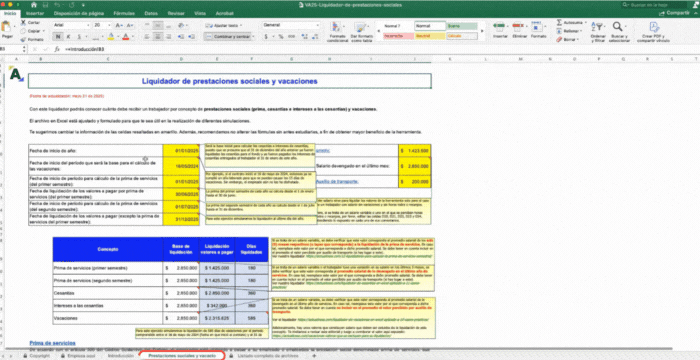The width and height of the screenshot is (700, 360).
Task: Open the Disposición de página tab
Action: pyautogui.click(x=79, y=13)
